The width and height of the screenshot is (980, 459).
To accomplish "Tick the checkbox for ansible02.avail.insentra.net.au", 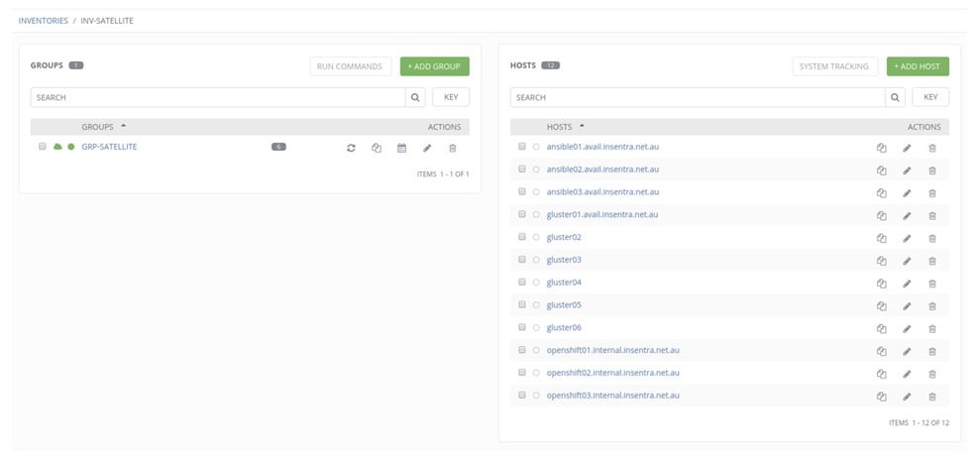I will point(522,169).
